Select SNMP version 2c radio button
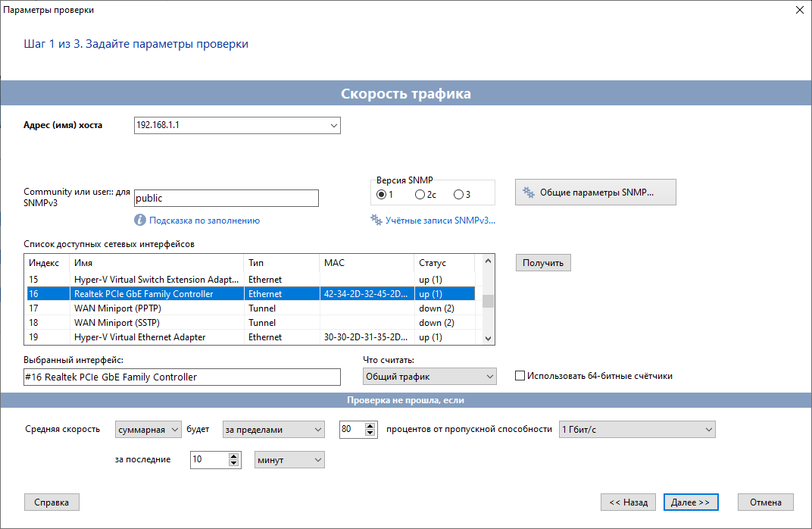This screenshot has height=529, width=812. (x=420, y=195)
